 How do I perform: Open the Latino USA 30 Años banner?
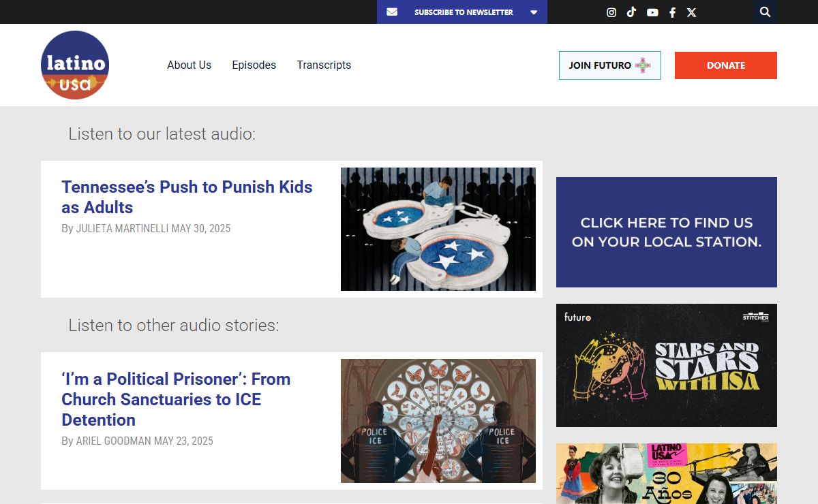pos(667,473)
